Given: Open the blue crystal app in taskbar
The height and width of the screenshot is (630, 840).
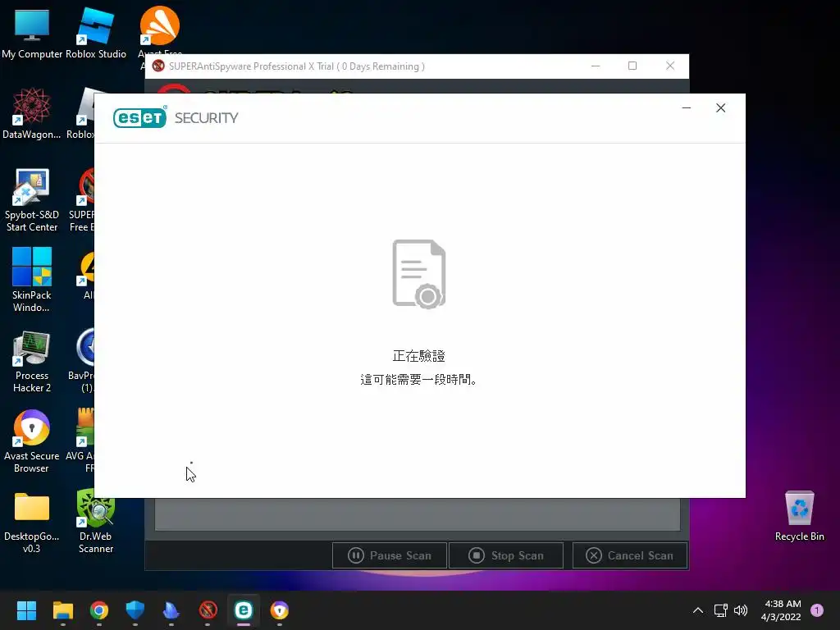Looking at the screenshot, I should point(171,610).
